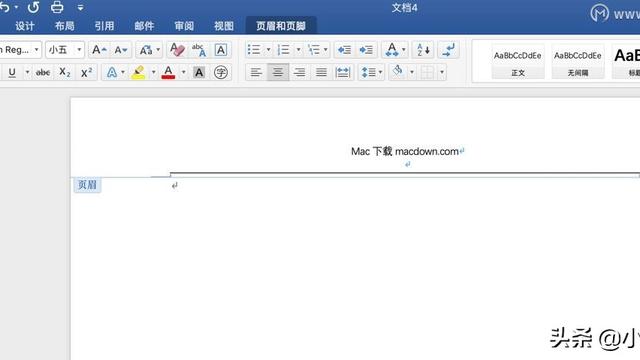
Task: Open the Customize Quick Access Toolbar arrow
Action: point(80,7)
